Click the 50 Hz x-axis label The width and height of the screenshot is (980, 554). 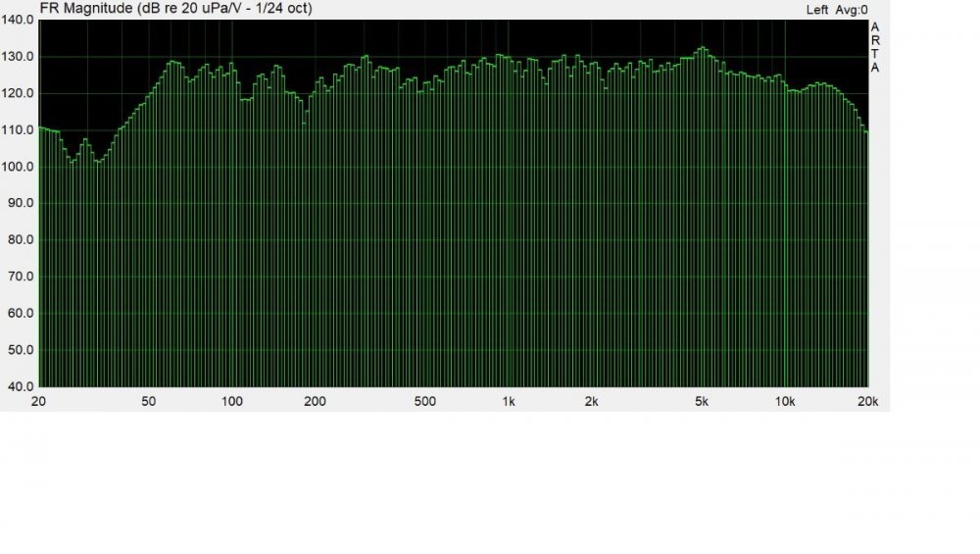(x=149, y=401)
